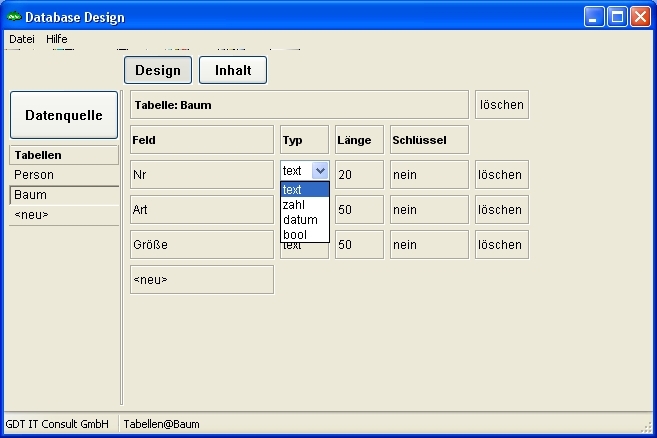The height and width of the screenshot is (438, 657).
Task: Maximize the Database Design window
Action: pos(618,17)
